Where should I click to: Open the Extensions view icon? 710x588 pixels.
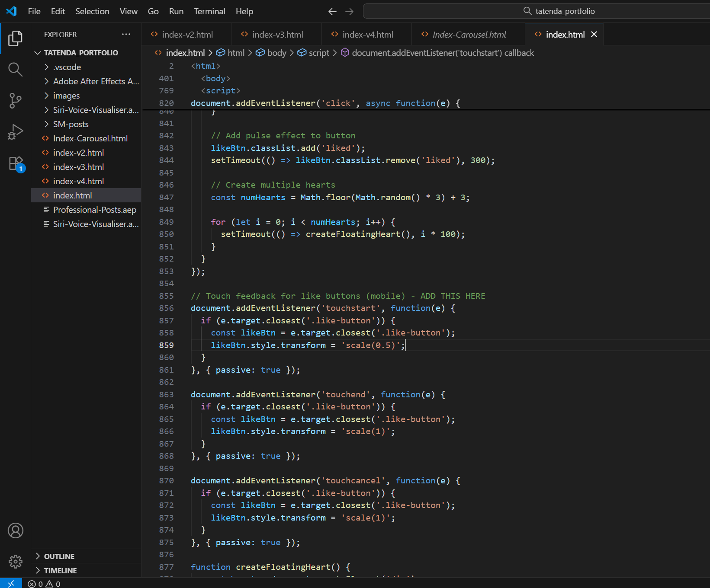coord(16,164)
